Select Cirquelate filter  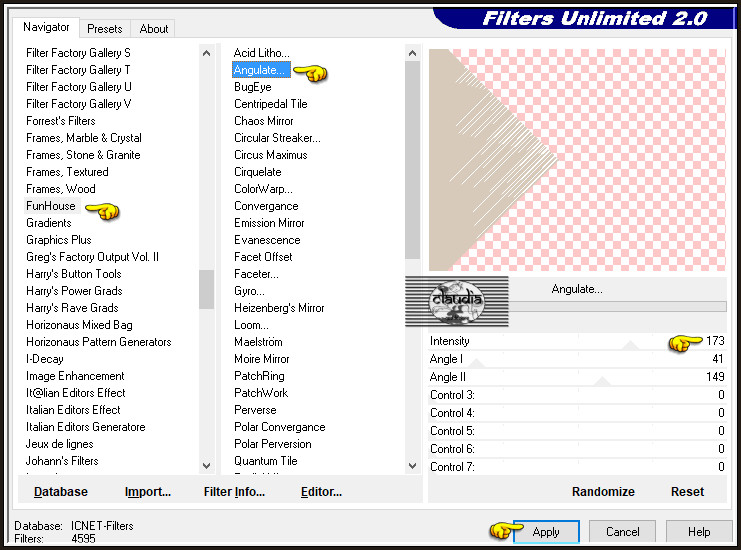258,172
